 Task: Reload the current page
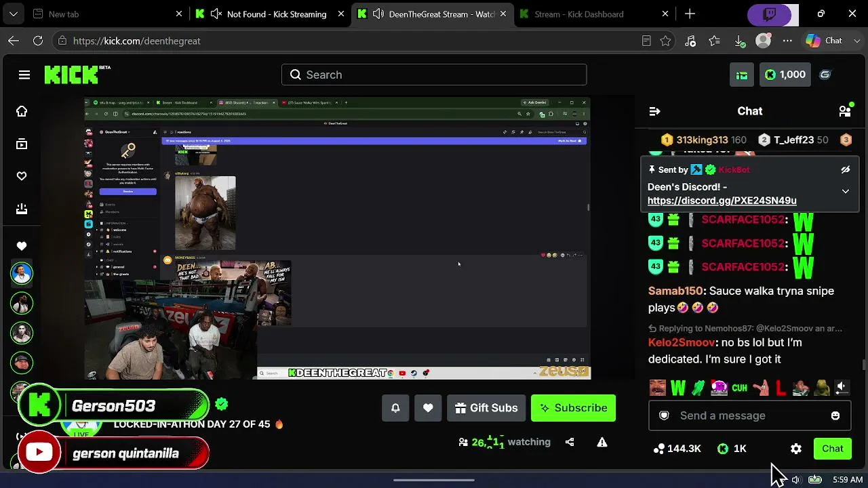38,41
